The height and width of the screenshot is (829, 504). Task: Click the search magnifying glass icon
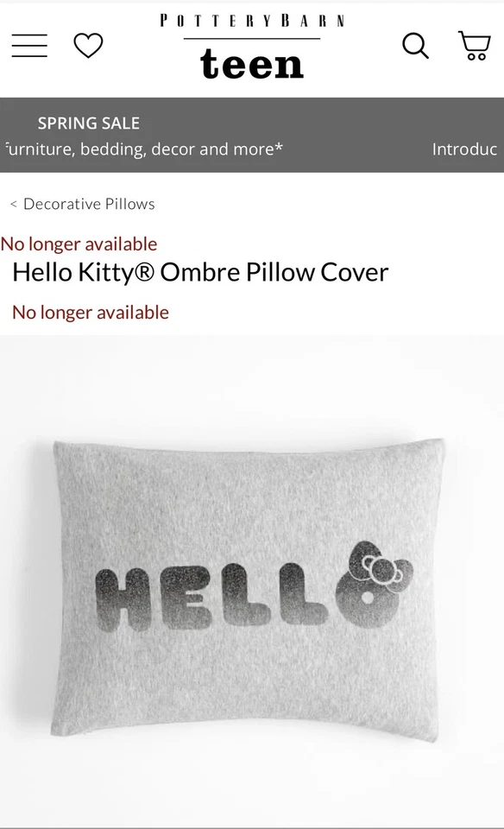415,46
